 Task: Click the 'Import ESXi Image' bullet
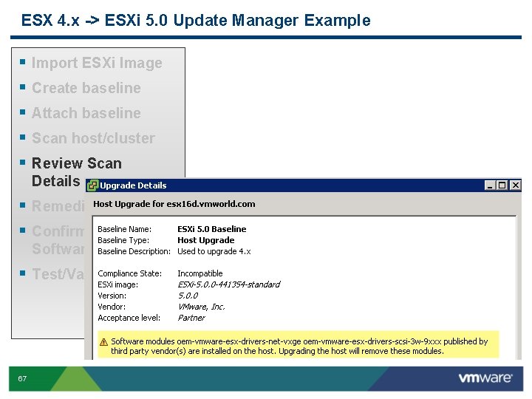(97, 63)
